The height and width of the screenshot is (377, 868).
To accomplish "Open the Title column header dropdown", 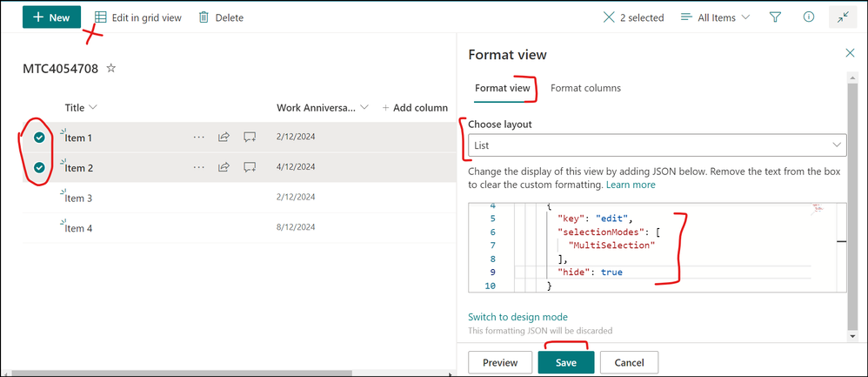I will 81,107.
